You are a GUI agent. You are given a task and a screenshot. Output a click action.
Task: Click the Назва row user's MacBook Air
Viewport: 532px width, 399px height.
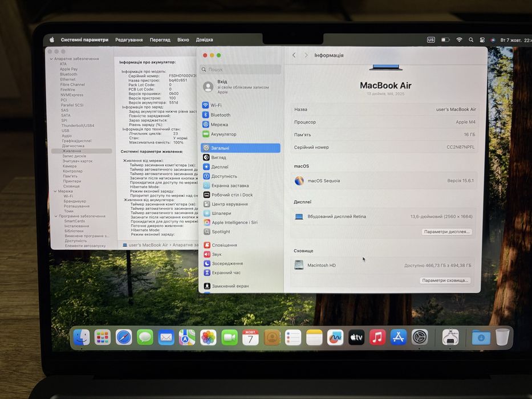tap(384, 109)
